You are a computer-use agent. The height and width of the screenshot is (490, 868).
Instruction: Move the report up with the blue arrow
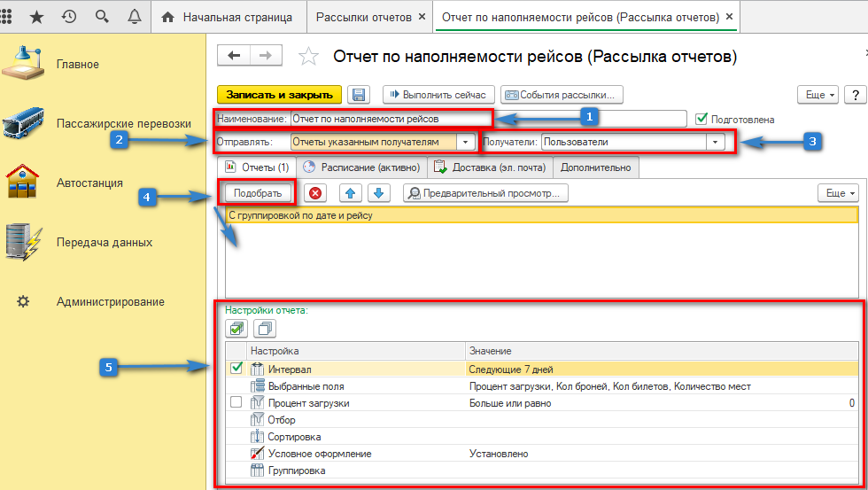[x=353, y=193]
